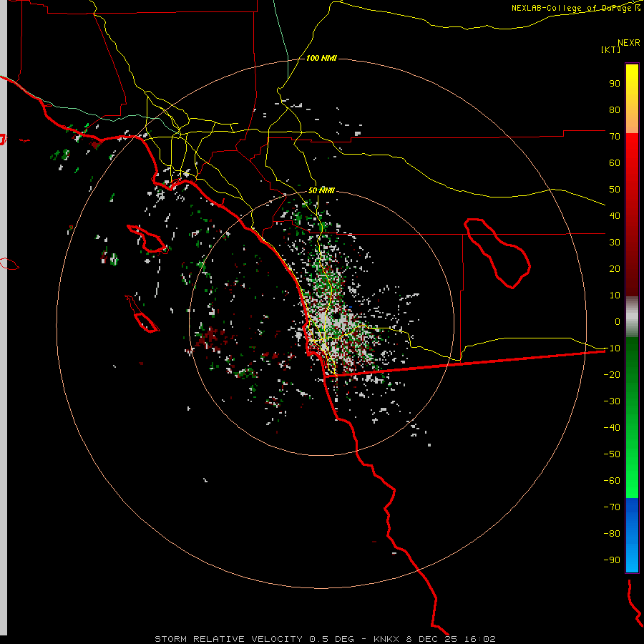
Task: Click the radar site center dark spot
Action: 336,316
